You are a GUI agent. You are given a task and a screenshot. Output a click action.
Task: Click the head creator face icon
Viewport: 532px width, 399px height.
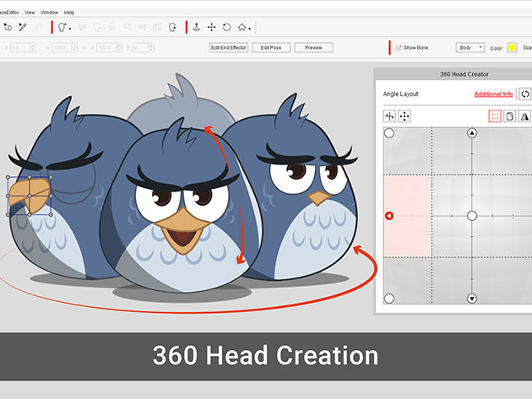coord(62,27)
